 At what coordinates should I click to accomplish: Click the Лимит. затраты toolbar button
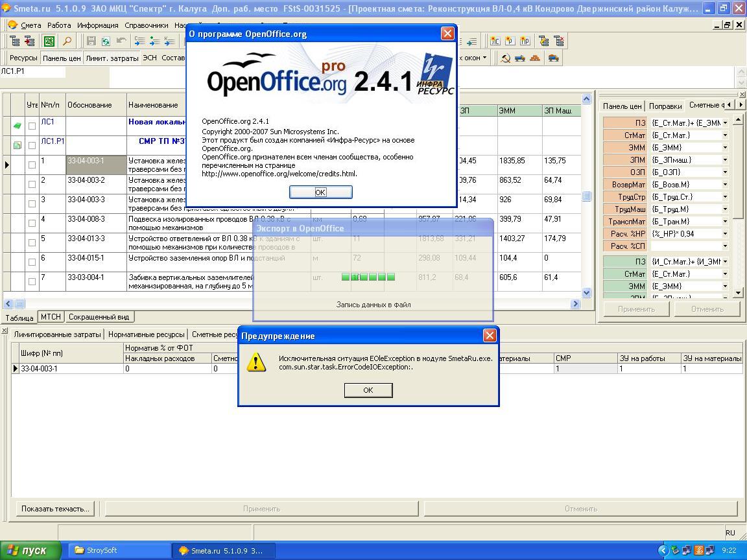click(x=112, y=58)
